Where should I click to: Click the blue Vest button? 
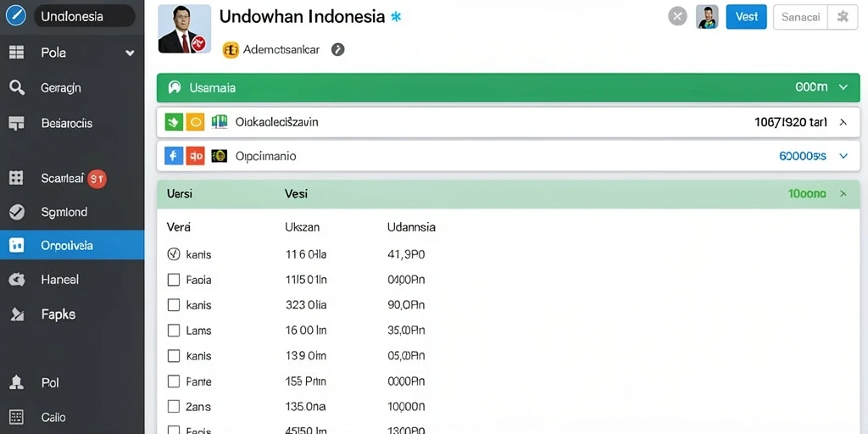pos(746,17)
